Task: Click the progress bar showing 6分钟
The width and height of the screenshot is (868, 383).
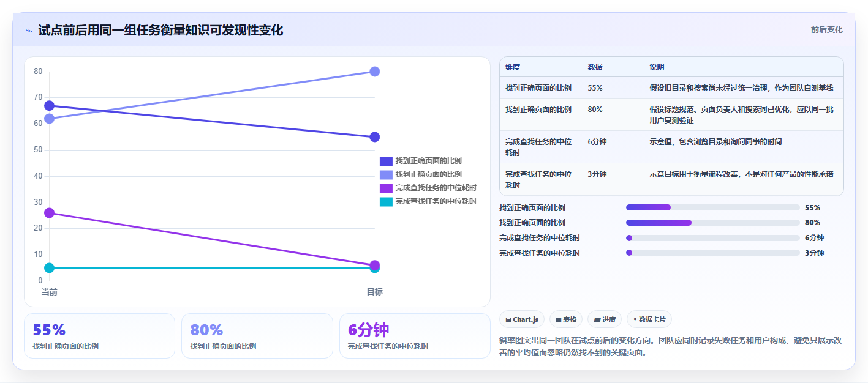Action: pyautogui.click(x=713, y=238)
